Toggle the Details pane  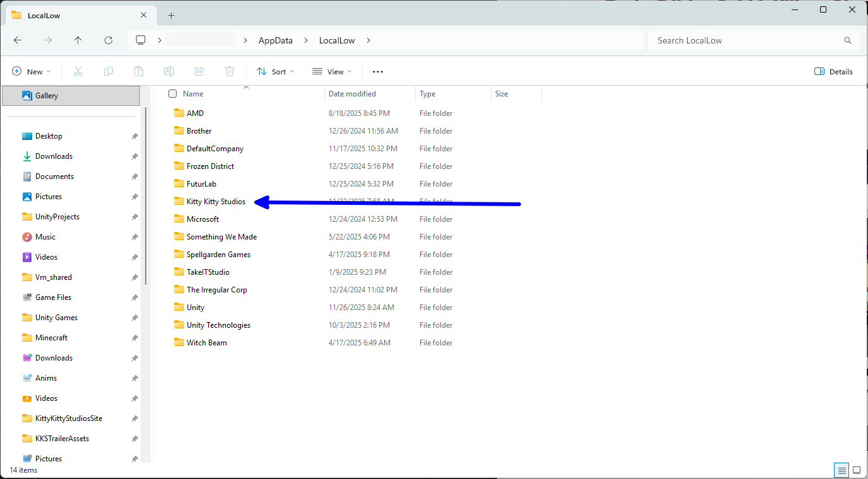(833, 72)
